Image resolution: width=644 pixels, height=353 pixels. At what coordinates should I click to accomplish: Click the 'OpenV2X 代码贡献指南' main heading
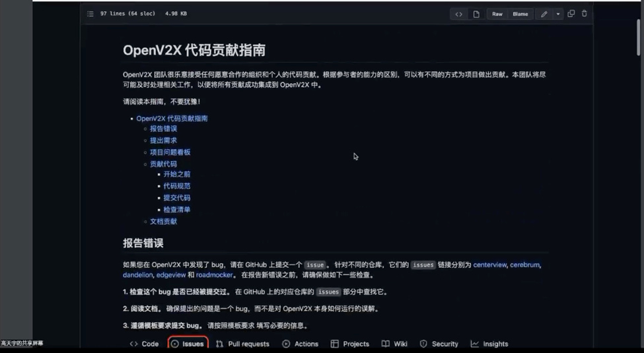tap(194, 50)
